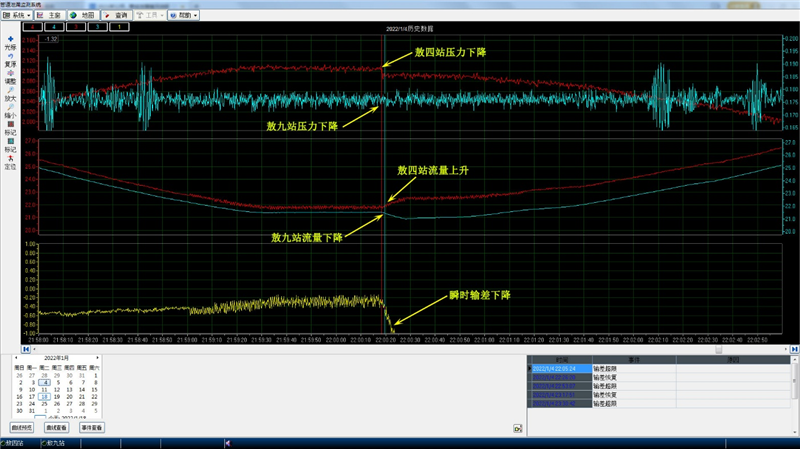Select the 光标 cursor tool
The image size is (800, 449).
tap(10, 41)
